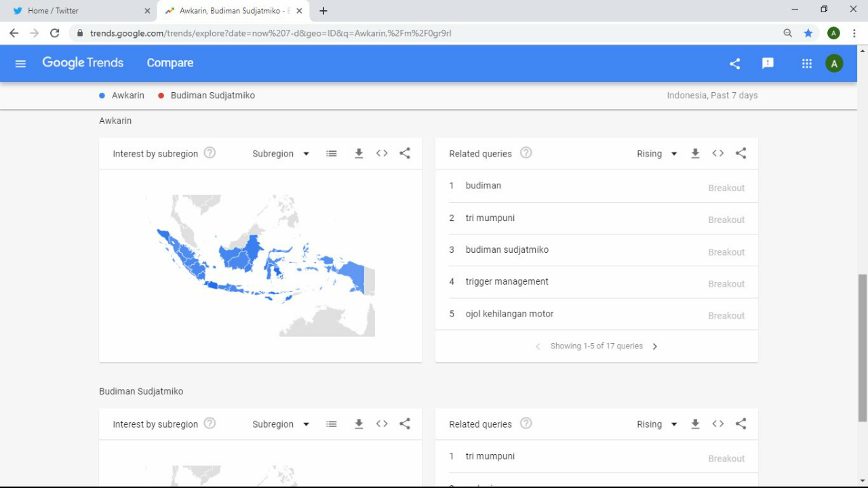Click the browser zoom magnifier icon
Image resolution: width=868 pixels, height=488 pixels.
pos(787,33)
